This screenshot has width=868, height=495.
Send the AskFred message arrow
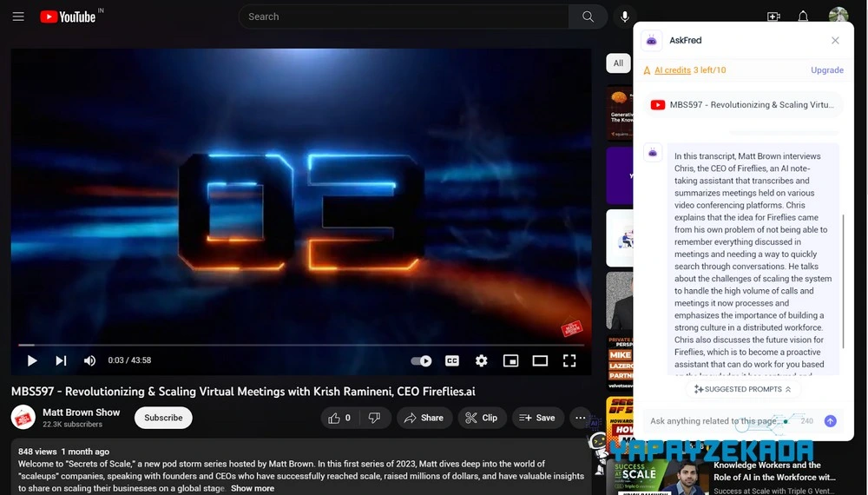click(x=830, y=421)
